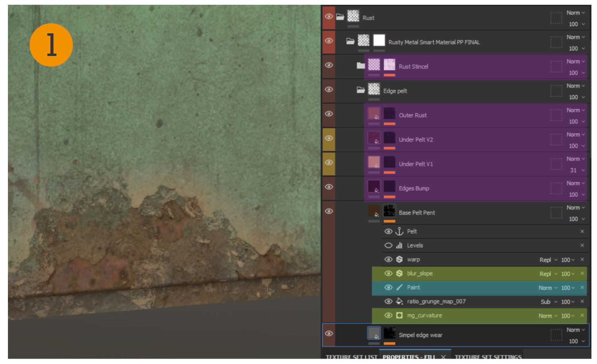
Task: Select the Under Pelt V2 fill thumbnail
Action: [x=374, y=138]
